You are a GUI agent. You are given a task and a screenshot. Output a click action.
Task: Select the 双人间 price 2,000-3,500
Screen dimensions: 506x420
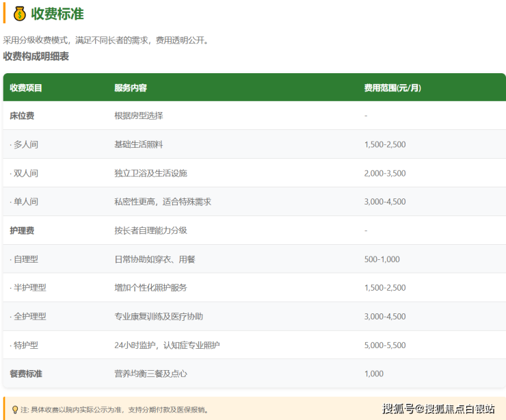[385, 173]
